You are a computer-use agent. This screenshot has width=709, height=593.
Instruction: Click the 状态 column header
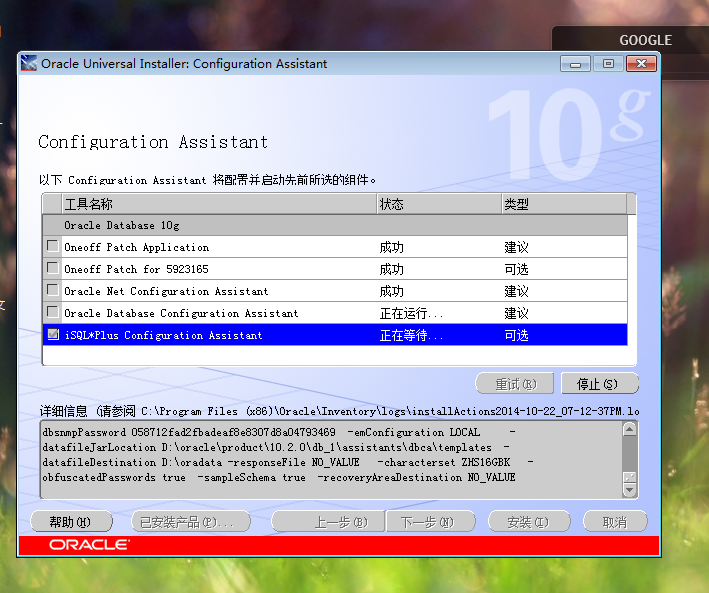coord(439,204)
